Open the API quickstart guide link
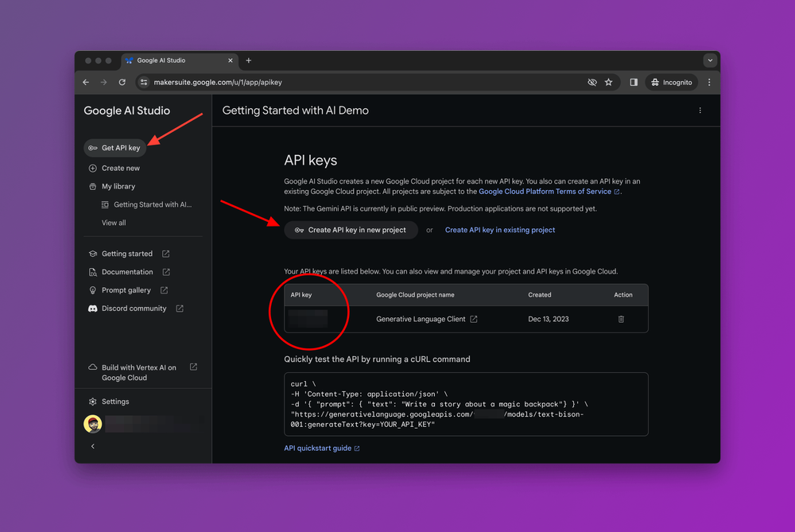The height and width of the screenshot is (532, 795). [x=318, y=448]
